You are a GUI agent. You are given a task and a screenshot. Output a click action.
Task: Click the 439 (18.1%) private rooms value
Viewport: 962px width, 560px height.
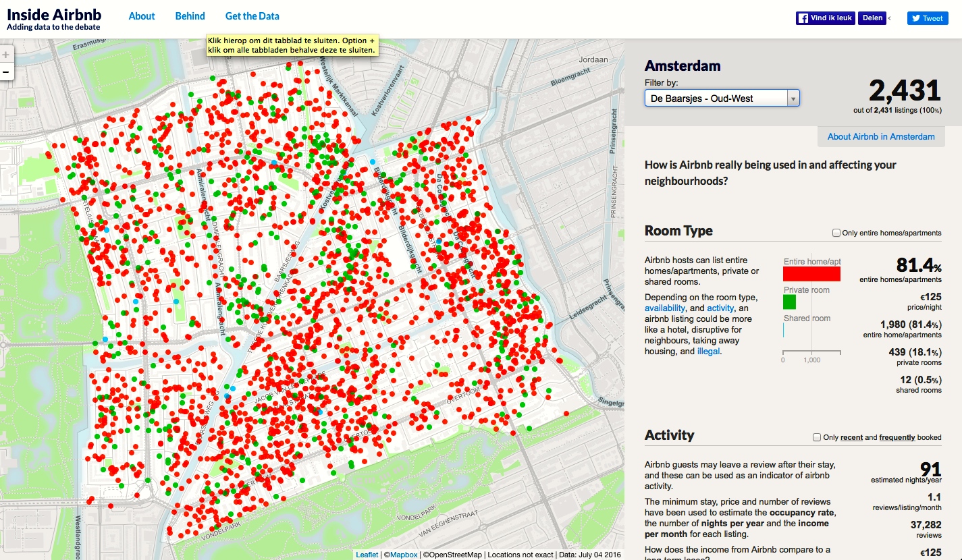tap(915, 352)
